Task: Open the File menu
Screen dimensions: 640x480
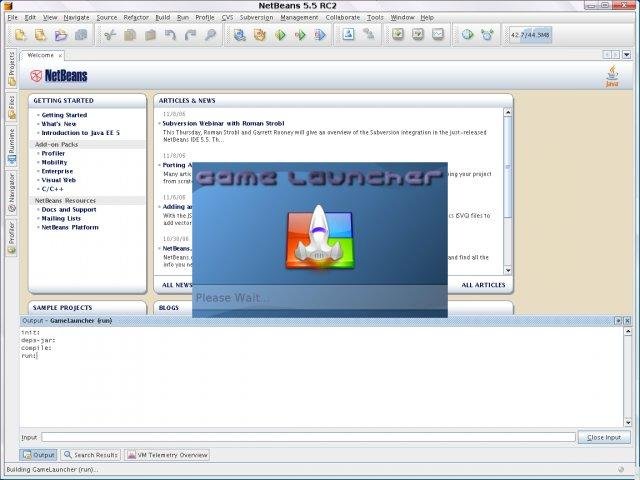Action: [x=13, y=18]
